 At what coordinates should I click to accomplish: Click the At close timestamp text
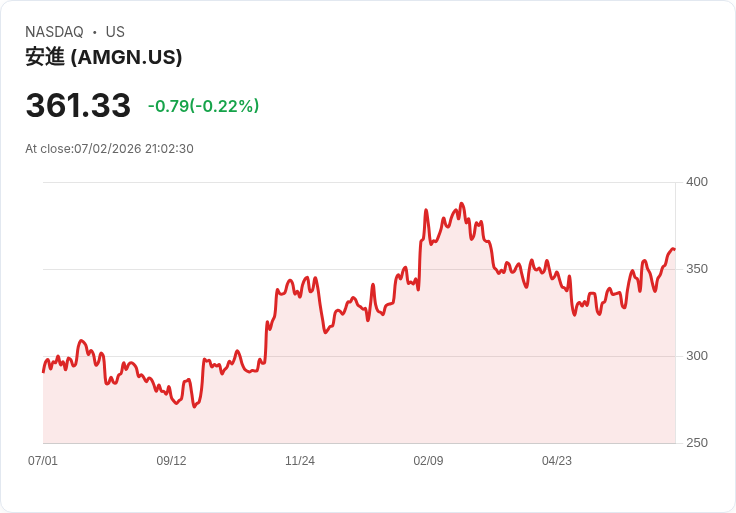pos(109,149)
